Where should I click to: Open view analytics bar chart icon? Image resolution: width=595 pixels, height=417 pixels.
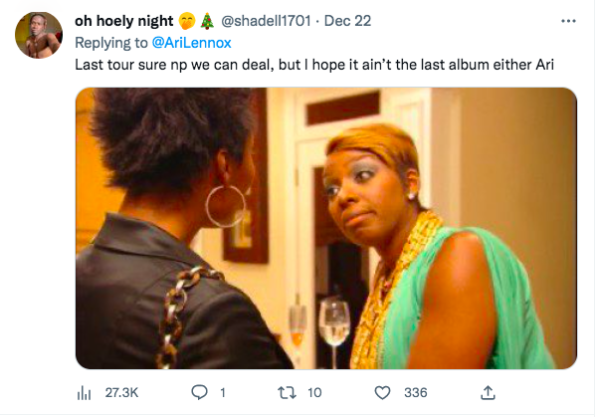tap(84, 393)
